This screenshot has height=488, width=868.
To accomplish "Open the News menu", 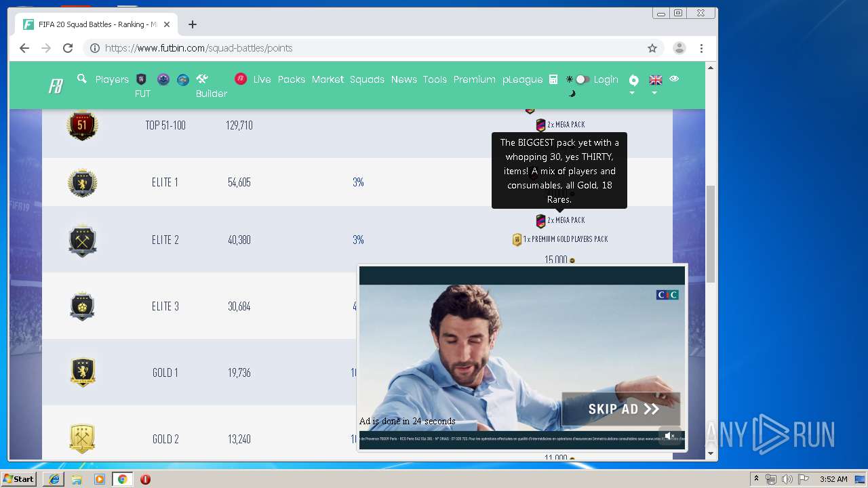I will click(403, 79).
